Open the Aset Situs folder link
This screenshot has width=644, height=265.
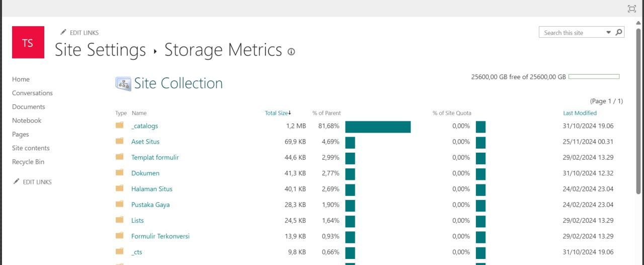coord(145,142)
